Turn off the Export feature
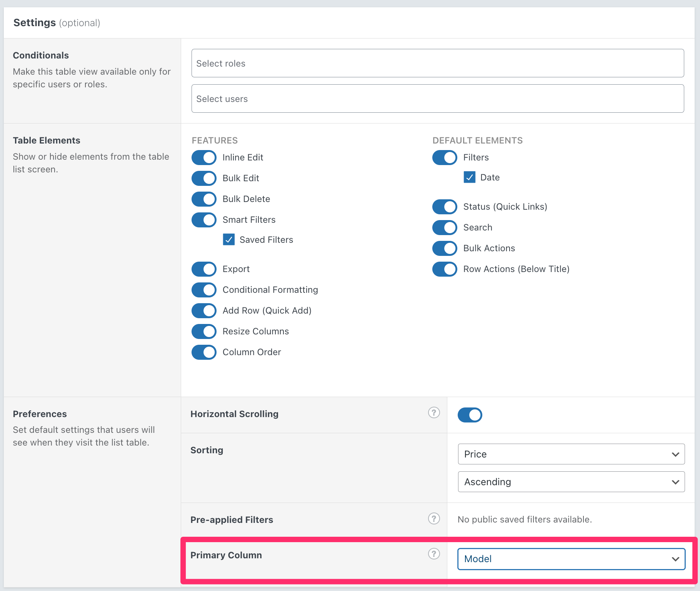 pos(203,269)
